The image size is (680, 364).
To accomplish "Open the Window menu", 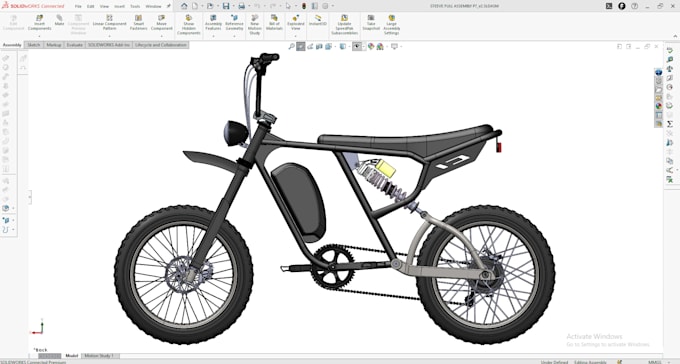I will [x=153, y=7].
